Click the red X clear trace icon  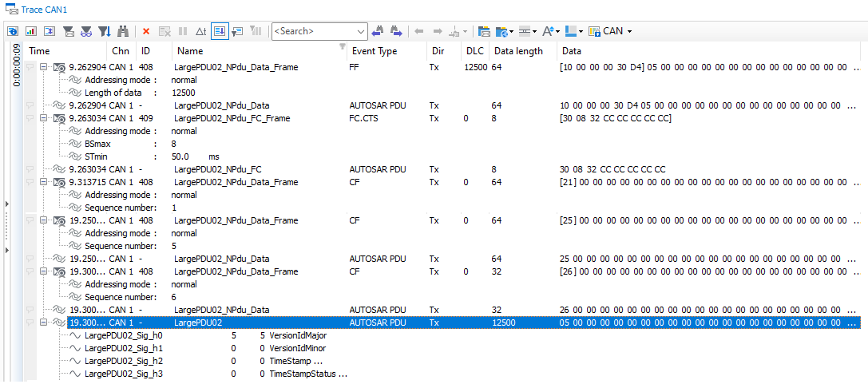146,32
